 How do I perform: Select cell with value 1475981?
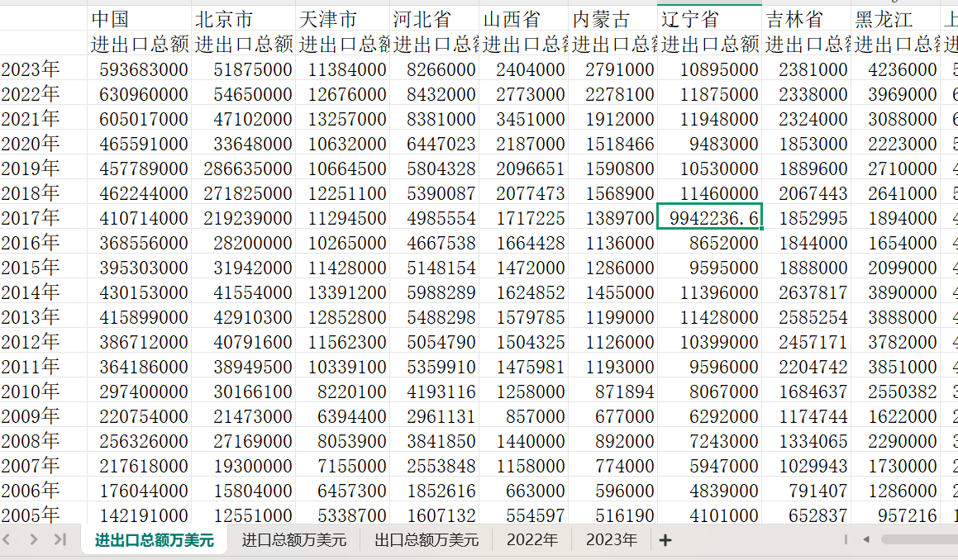[523, 367]
